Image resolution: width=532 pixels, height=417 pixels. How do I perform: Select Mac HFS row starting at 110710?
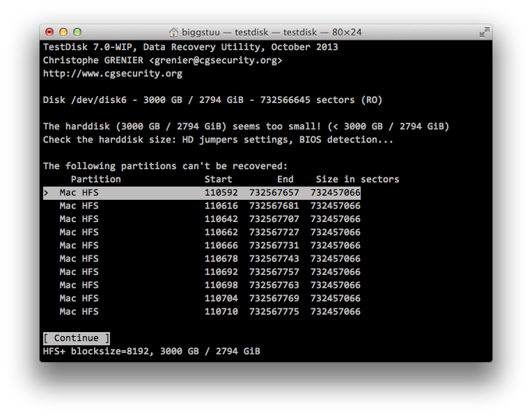click(x=201, y=312)
